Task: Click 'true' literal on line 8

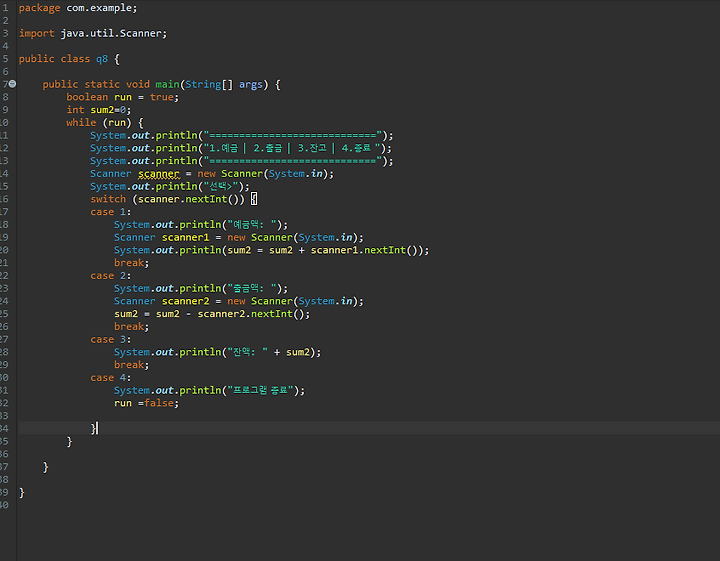Action: (162, 97)
